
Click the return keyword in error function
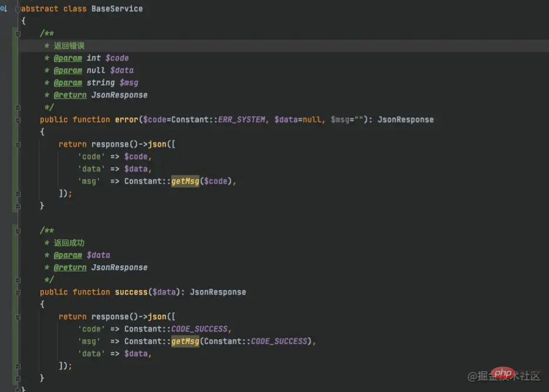click(73, 144)
